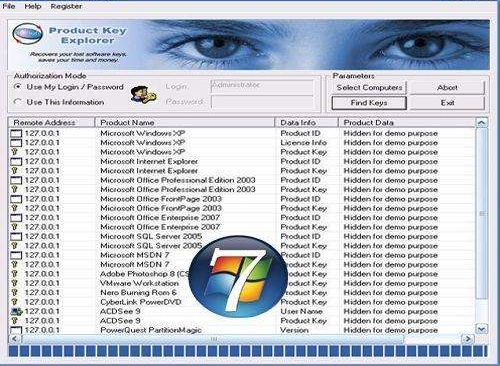Image resolution: width=500 pixels, height=366 pixels.
Task: Click the key icon of Internet Explorer Product Key row
Action: 14,171
